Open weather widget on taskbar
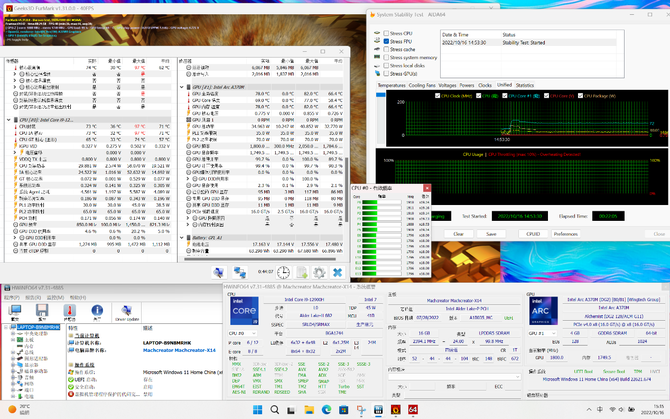Viewport: 670px width, 419px height. [x=19, y=409]
